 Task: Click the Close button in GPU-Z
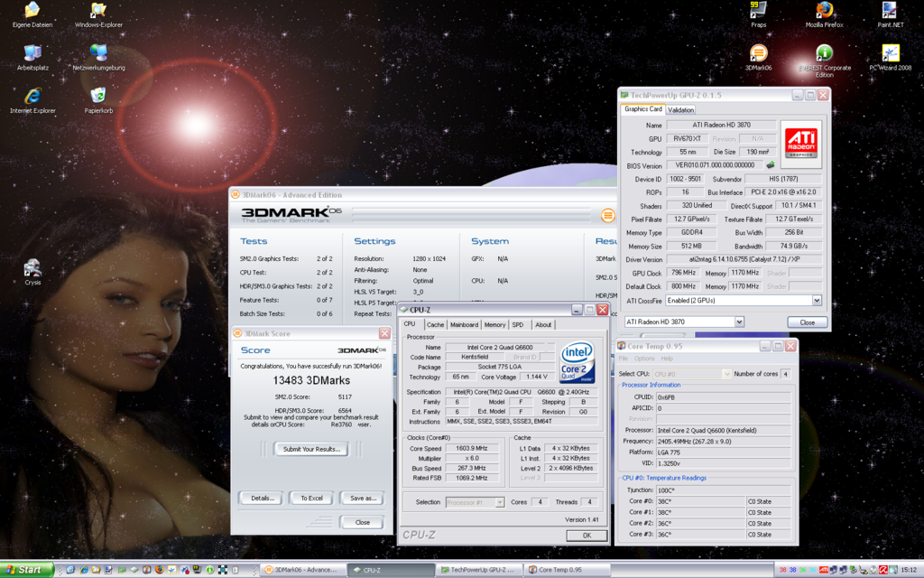coord(808,322)
